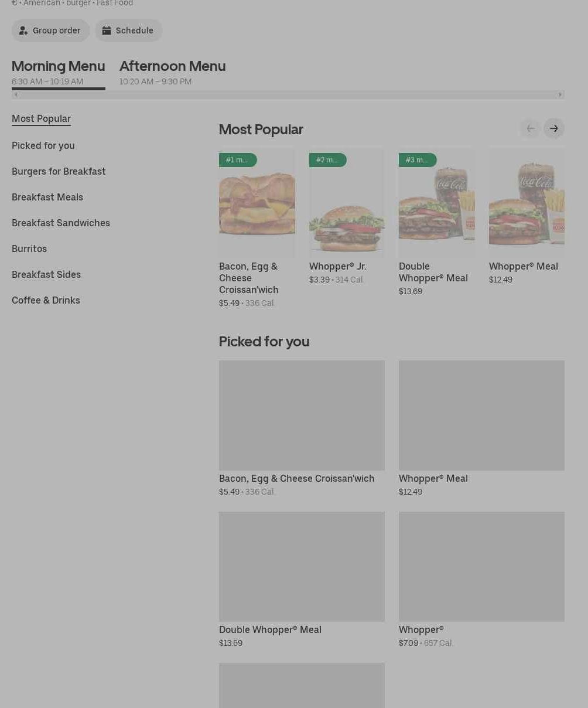Screen dimensions: 588x708
Task: Open Whopper Jr. image in Most Popular
Action: pos(347,202)
